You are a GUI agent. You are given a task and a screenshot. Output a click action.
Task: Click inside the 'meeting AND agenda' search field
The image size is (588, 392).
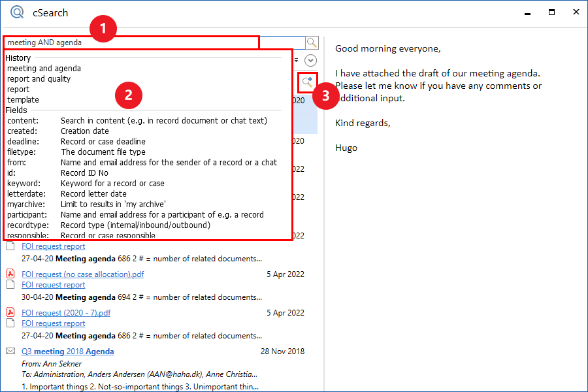[x=131, y=42]
